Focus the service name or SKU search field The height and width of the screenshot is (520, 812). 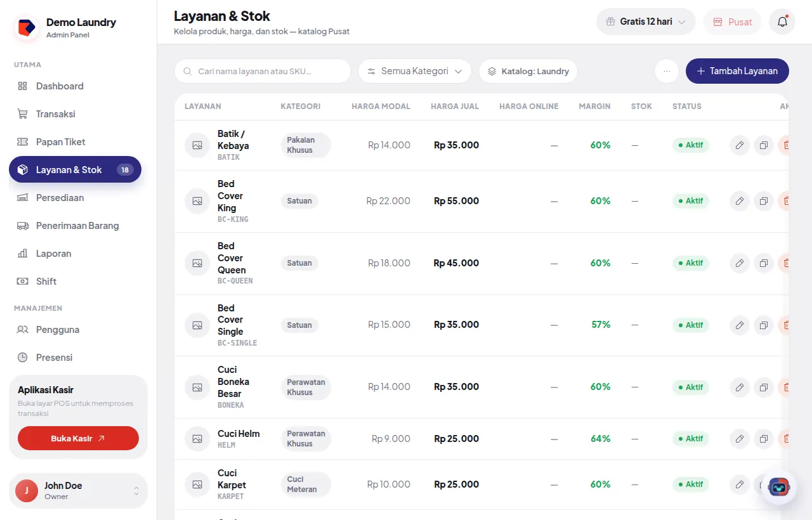click(263, 71)
